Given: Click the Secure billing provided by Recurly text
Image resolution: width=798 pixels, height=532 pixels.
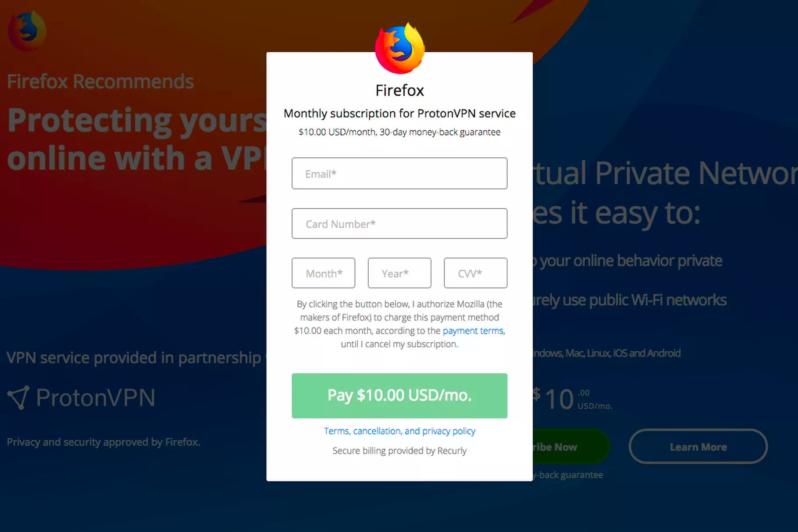Looking at the screenshot, I should (x=399, y=451).
